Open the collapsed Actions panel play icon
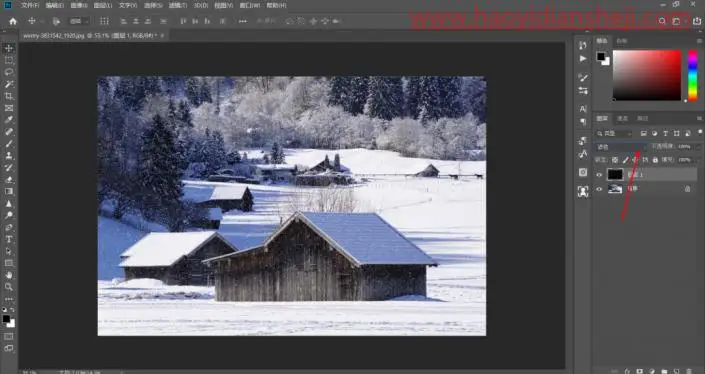Screen dimensions: 705x374 pos(583,59)
